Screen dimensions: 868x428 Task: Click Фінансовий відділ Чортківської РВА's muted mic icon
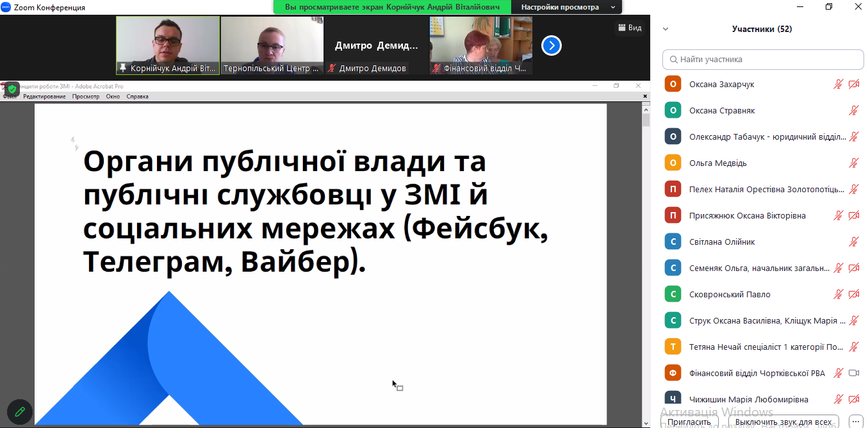(x=838, y=373)
